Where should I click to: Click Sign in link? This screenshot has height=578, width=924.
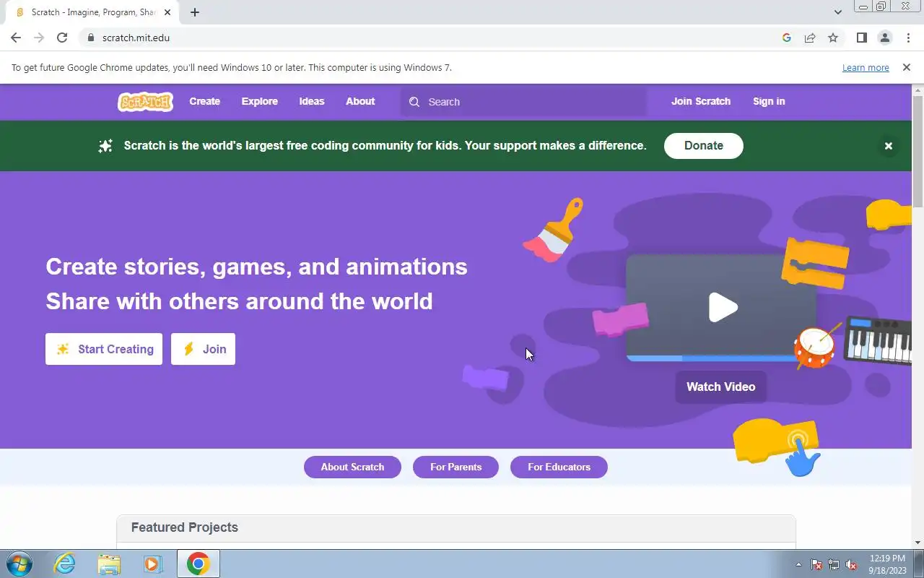tap(769, 102)
